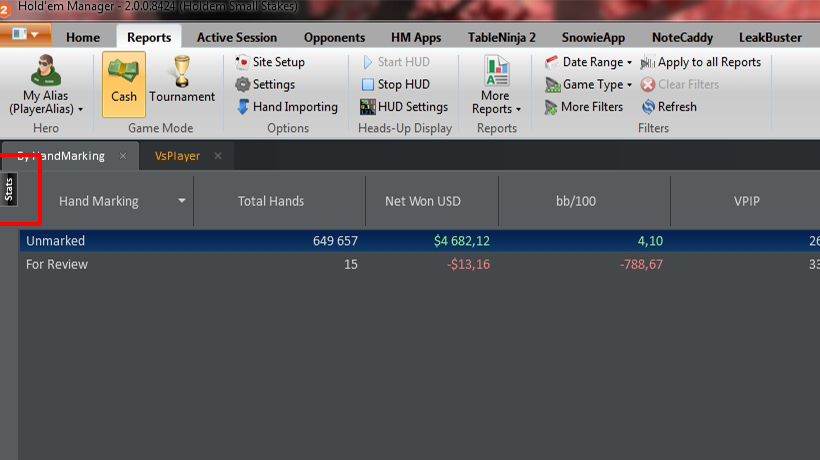Open the NoteCaddy tab
Image resolution: width=820 pixels, height=460 pixels.
682,38
